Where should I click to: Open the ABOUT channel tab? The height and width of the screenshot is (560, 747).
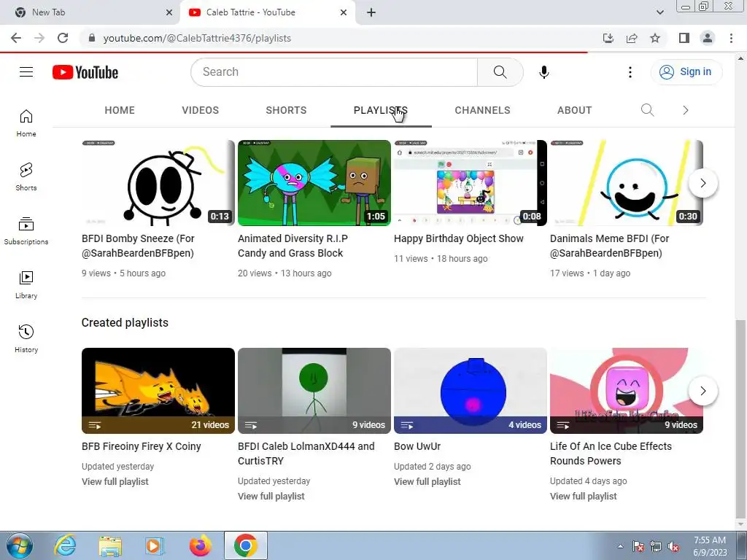574,110
